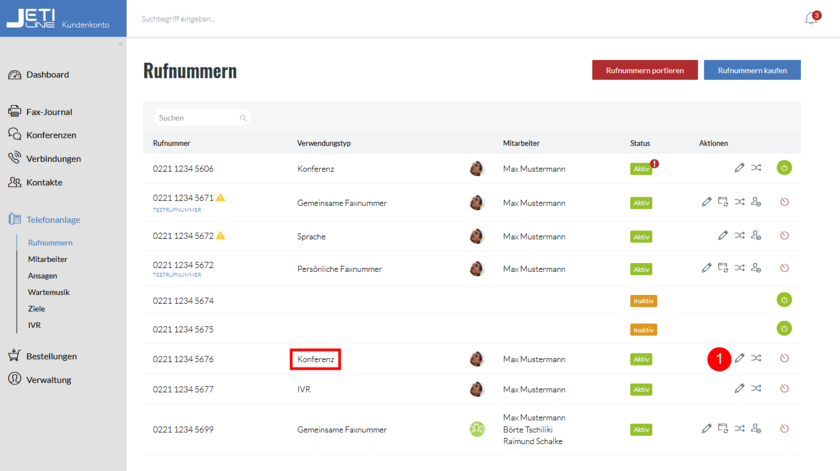This screenshot has width=840, height=471.
Task: Edit the Persönliche Faxnummer row with pencil
Action: click(x=707, y=268)
